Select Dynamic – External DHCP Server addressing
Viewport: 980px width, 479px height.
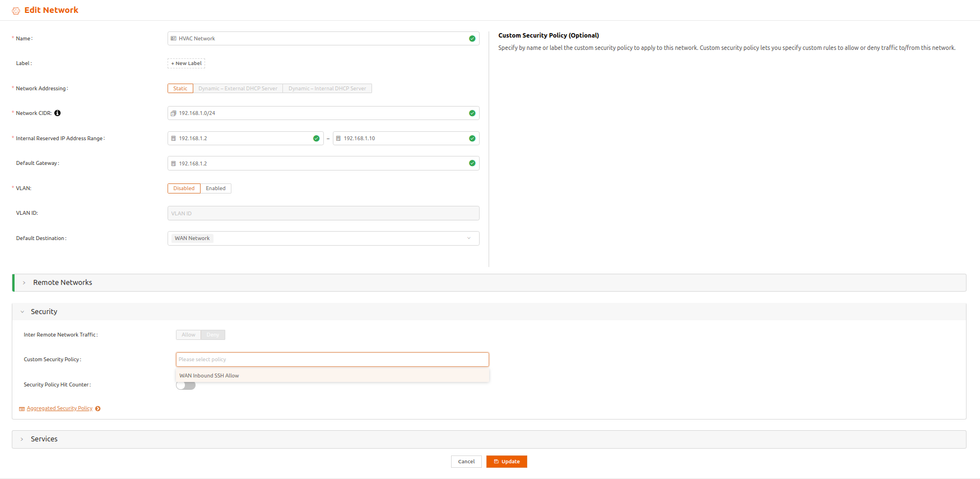pyautogui.click(x=238, y=89)
